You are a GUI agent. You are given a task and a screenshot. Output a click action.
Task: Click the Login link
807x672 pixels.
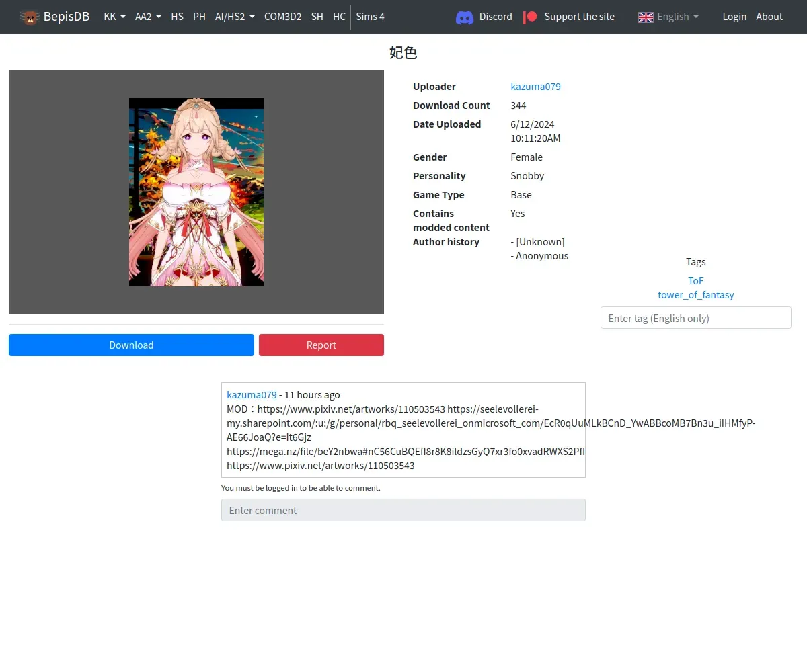click(734, 17)
